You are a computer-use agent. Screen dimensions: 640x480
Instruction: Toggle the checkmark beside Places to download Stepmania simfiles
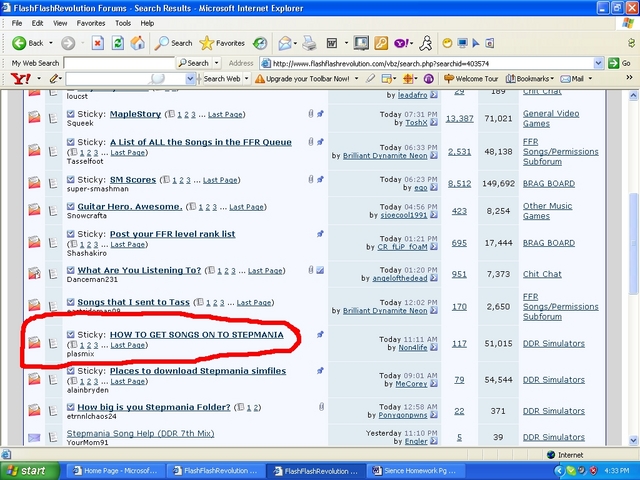coord(71,371)
